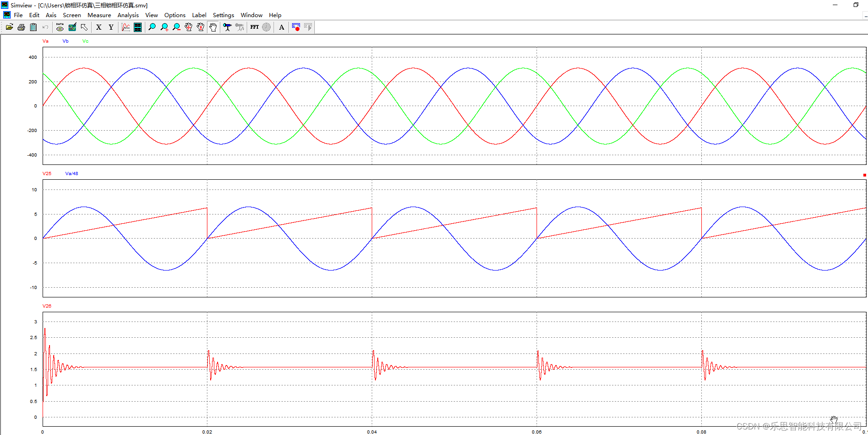Click the 0.04 time axis label

[x=372, y=432]
